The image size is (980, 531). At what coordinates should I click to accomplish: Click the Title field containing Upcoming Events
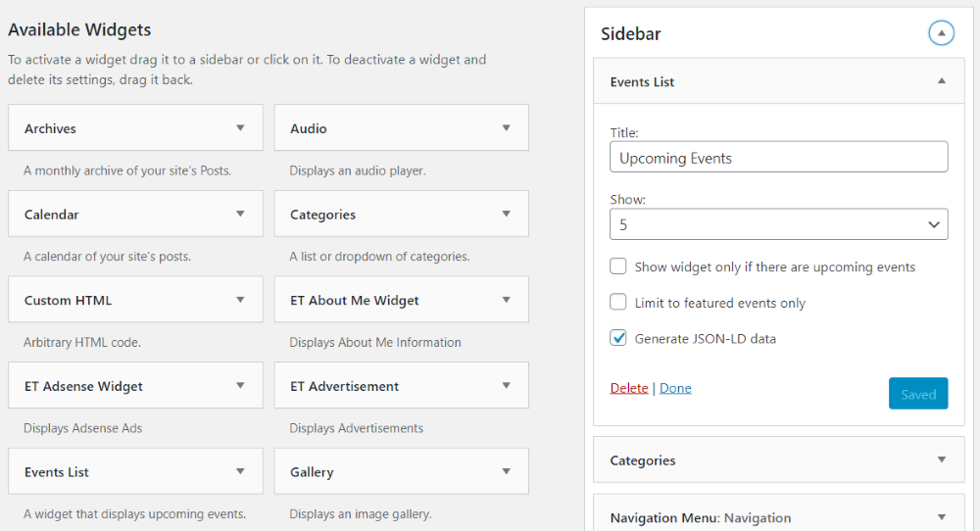[x=779, y=157]
